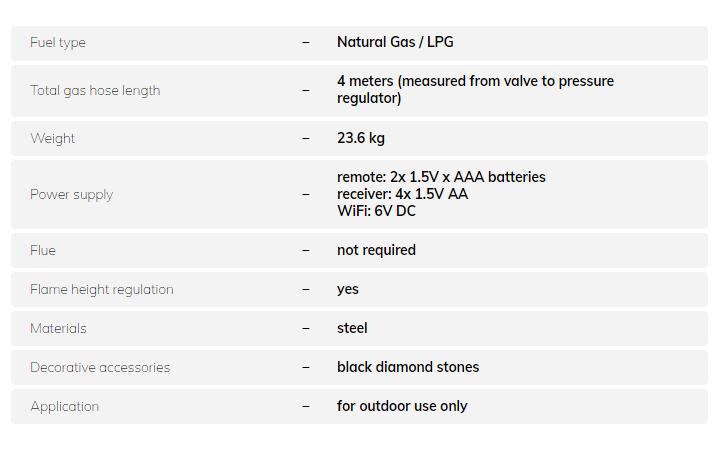Image resolution: width=719 pixels, height=450 pixels.
Task: Click the "Materials" row label
Action: [x=58, y=329]
